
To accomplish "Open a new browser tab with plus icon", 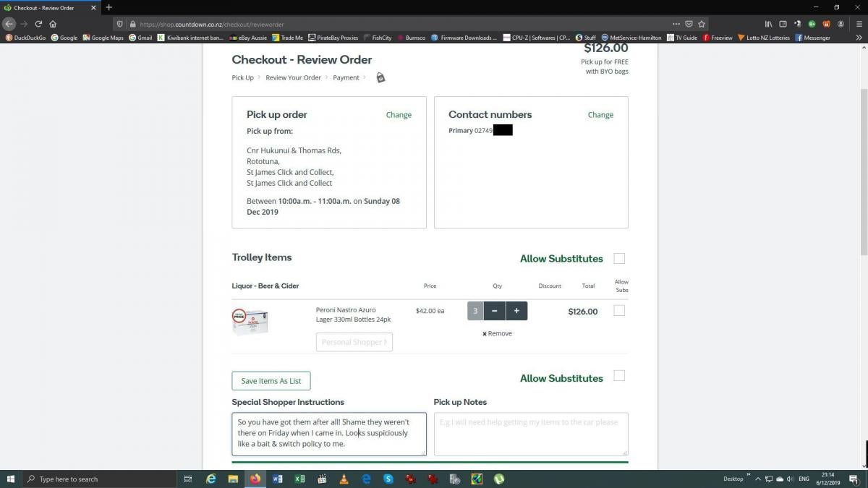I will click(109, 7).
